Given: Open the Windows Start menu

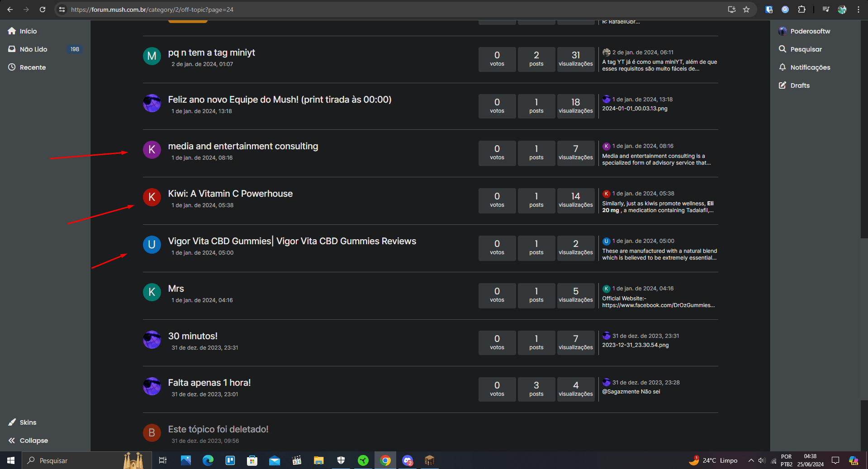Looking at the screenshot, I should (x=11, y=460).
